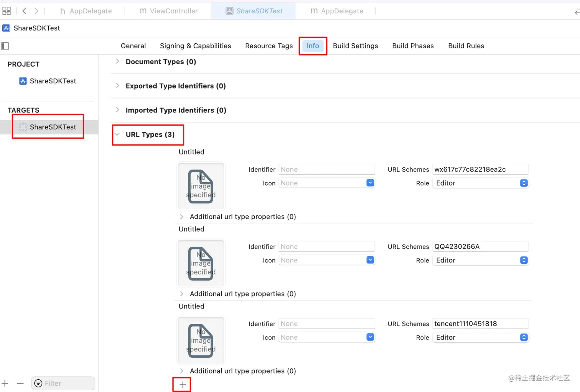The height and width of the screenshot is (392, 580).
Task: Open Role popup for tencent1110451818 entry
Action: pyautogui.click(x=480, y=338)
